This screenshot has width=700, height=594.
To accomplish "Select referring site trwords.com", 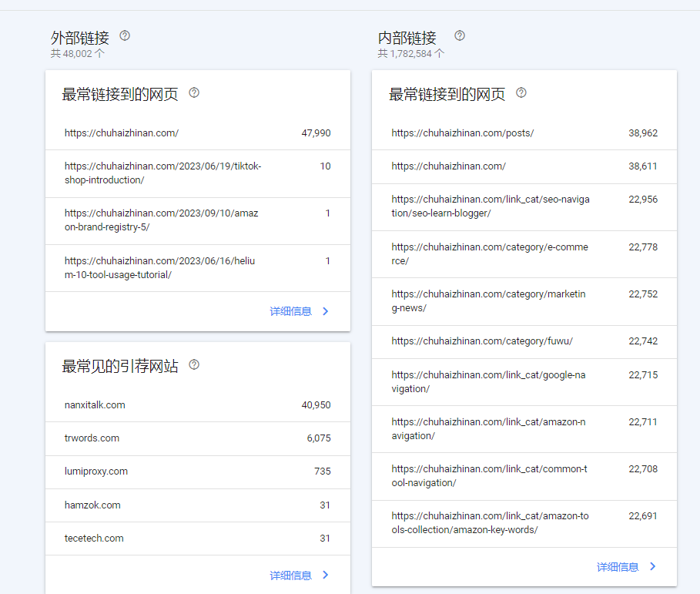I will pos(198,438).
